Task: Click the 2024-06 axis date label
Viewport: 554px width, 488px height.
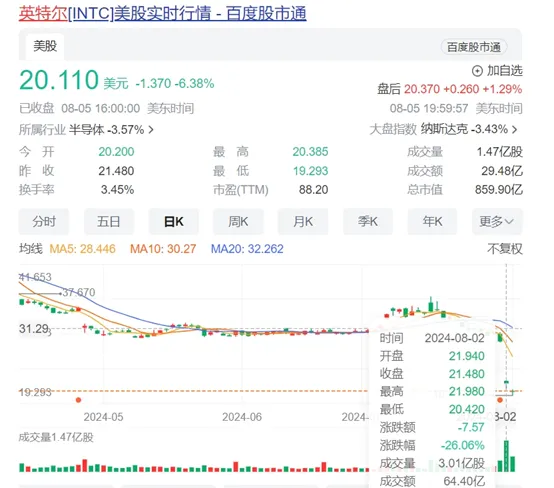Action: [x=242, y=417]
